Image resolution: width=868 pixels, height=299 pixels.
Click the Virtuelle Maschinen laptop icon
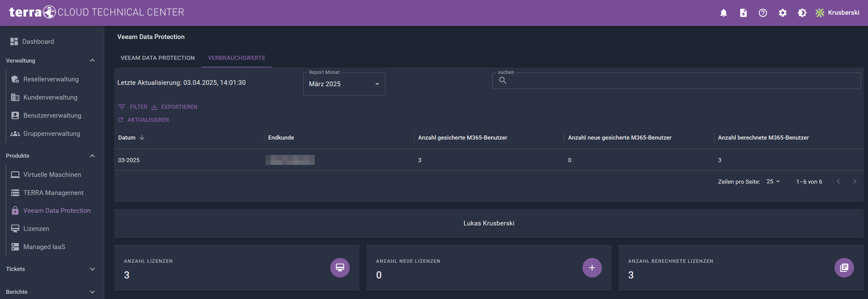click(15, 174)
